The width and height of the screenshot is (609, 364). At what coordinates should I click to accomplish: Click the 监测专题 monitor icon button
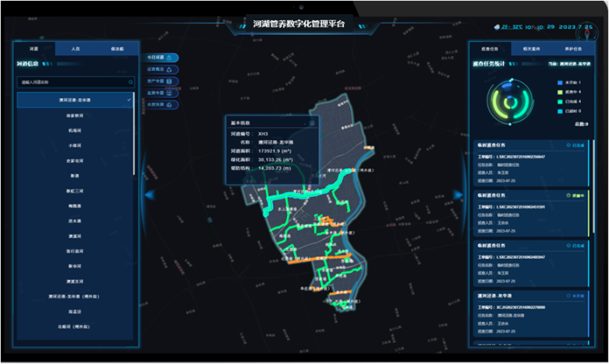pos(169,92)
